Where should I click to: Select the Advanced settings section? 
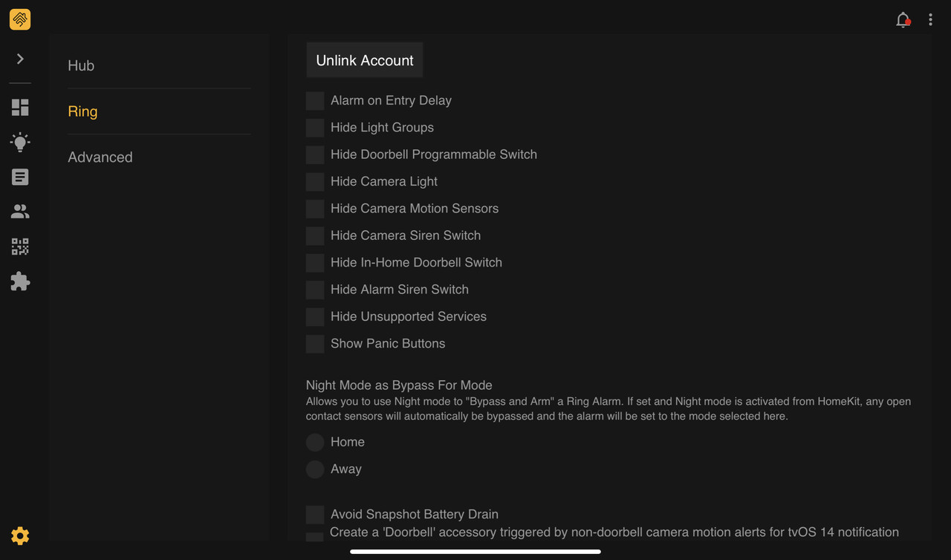click(x=100, y=157)
